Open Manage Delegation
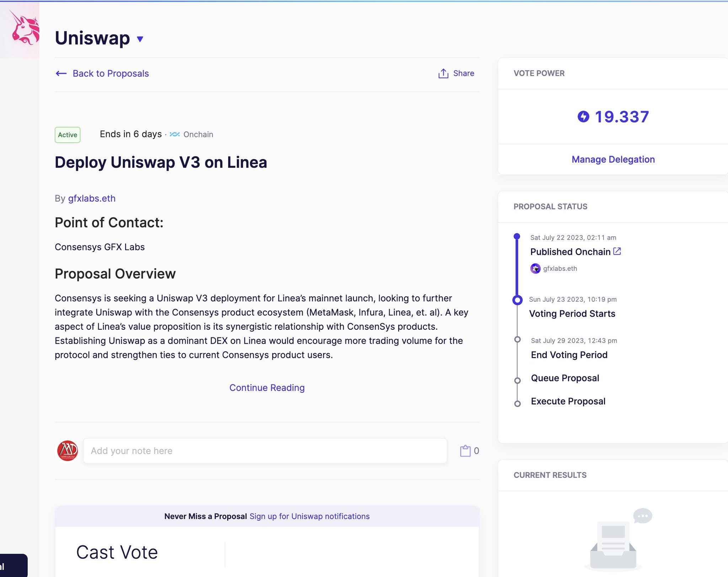The image size is (728, 577). (613, 159)
